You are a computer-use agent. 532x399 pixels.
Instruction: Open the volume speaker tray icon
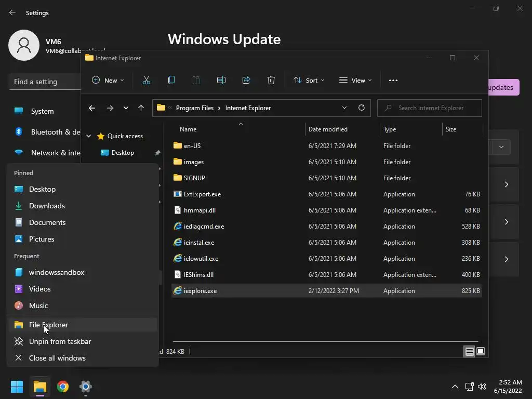click(x=482, y=387)
